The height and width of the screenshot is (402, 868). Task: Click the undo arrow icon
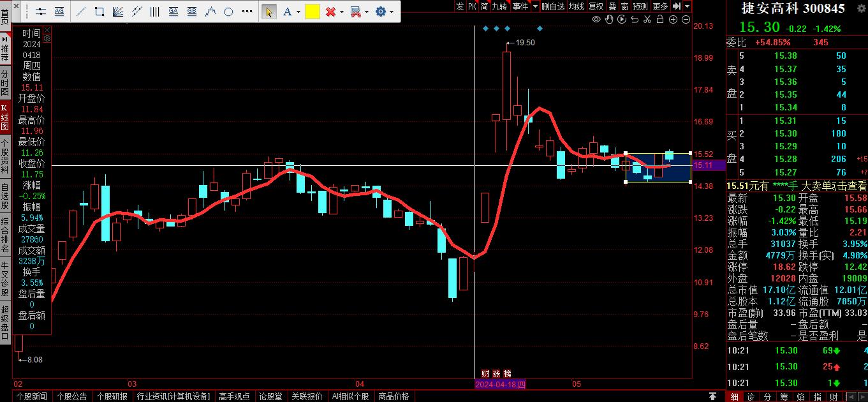635,20
